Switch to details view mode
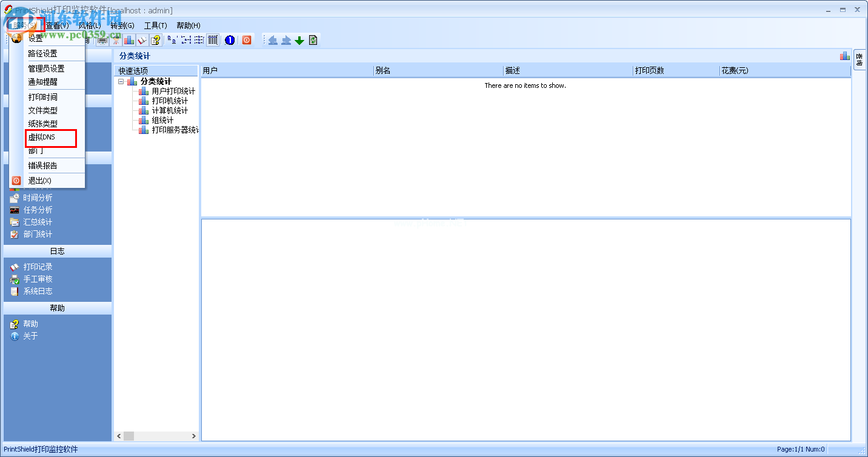868x457 pixels. click(x=213, y=40)
